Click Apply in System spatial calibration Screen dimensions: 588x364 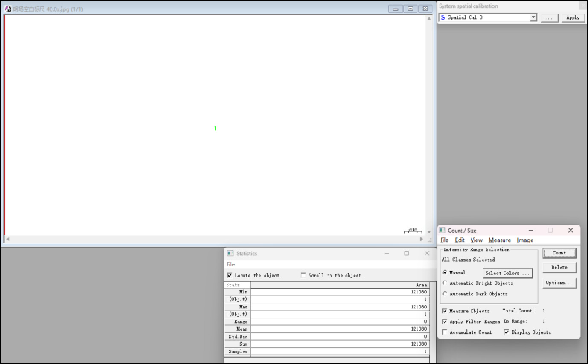[x=573, y=17]
